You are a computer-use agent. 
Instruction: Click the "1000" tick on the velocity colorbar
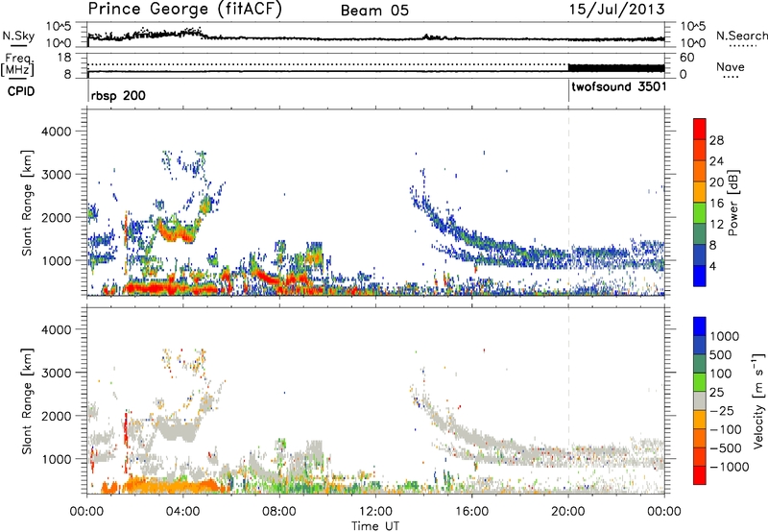(x=725, y=336)
